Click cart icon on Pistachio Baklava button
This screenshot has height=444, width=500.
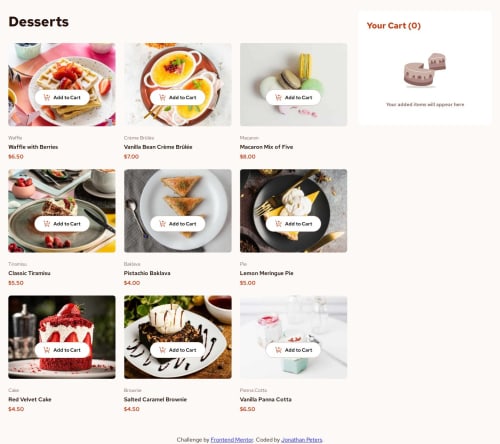pos(162,224)
